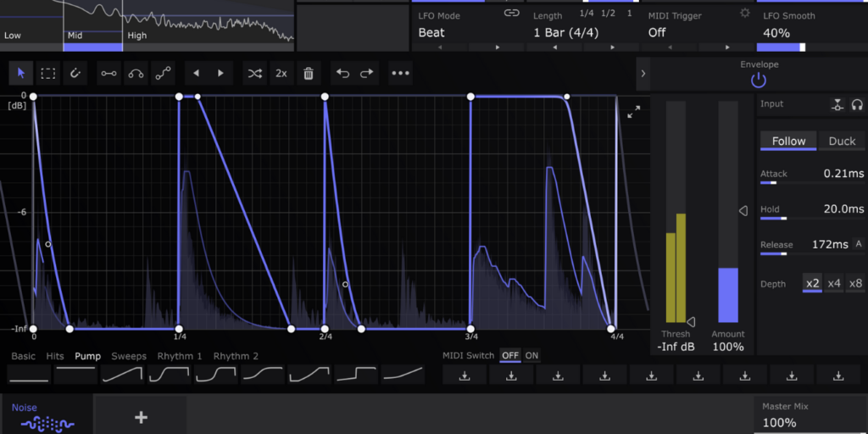Image resolution: width=868 pixels, height=434 pixels.
Task: Adjust the Release slider
Action: (x=812, y=253)
